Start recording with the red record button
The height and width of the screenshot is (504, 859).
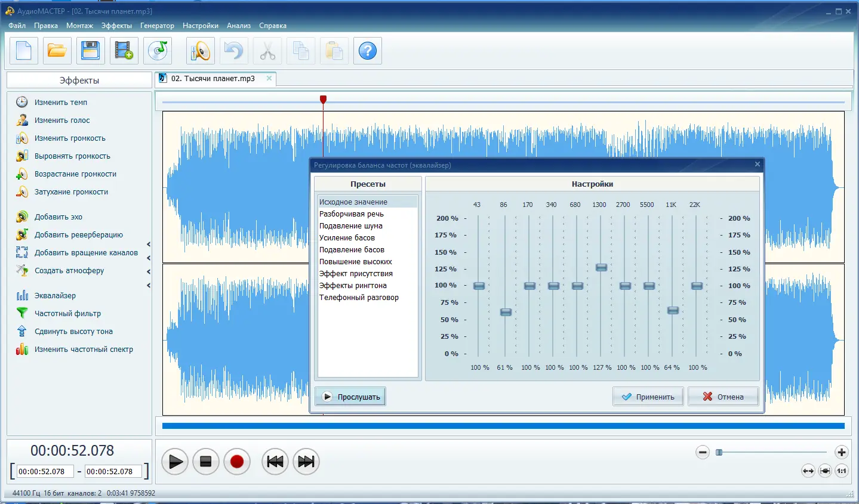[237, 462]
